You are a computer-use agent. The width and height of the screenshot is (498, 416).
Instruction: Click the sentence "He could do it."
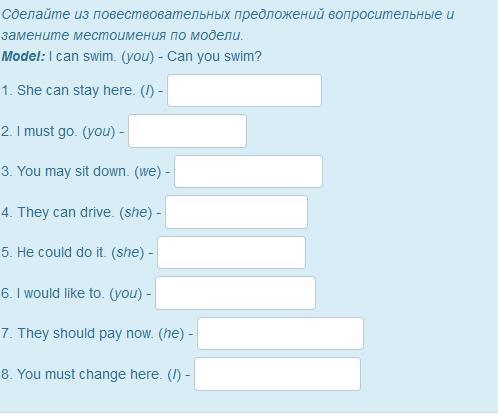coord(61,252)
